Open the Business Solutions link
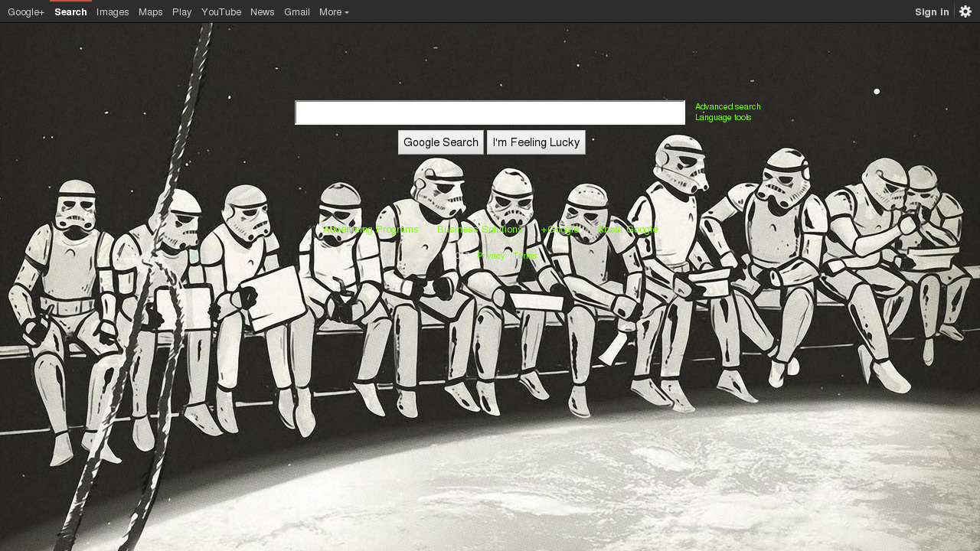This screenshot has width=980, height=551. point(480,230)
